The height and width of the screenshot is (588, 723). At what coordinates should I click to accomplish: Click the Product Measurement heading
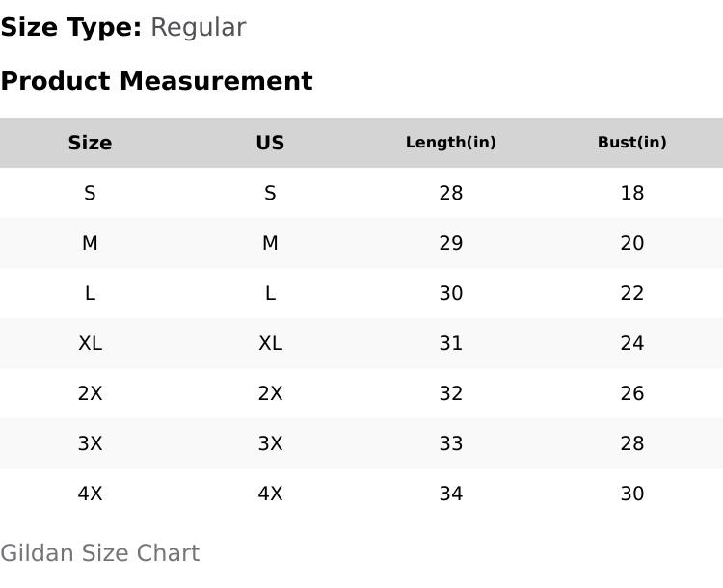pos(156,81)
